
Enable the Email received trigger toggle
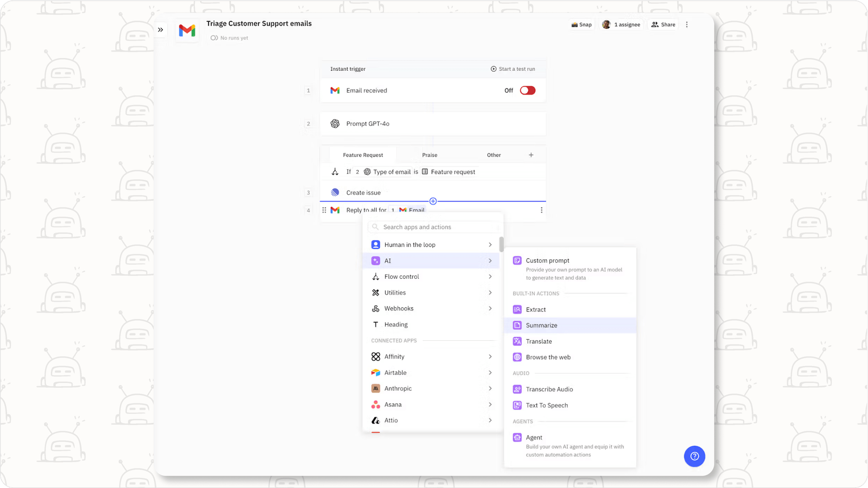pos(527,90)
